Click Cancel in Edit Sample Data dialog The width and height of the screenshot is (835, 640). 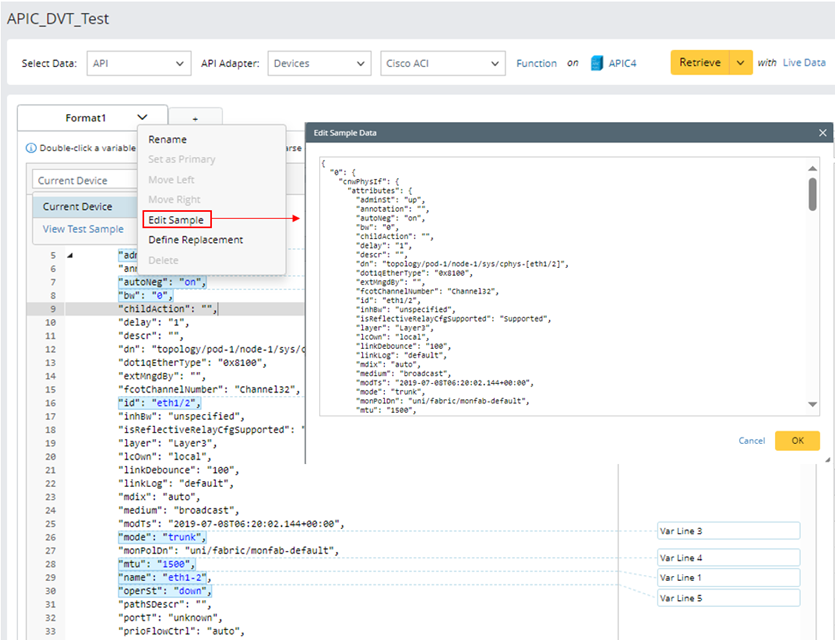(x=751, y=441)
